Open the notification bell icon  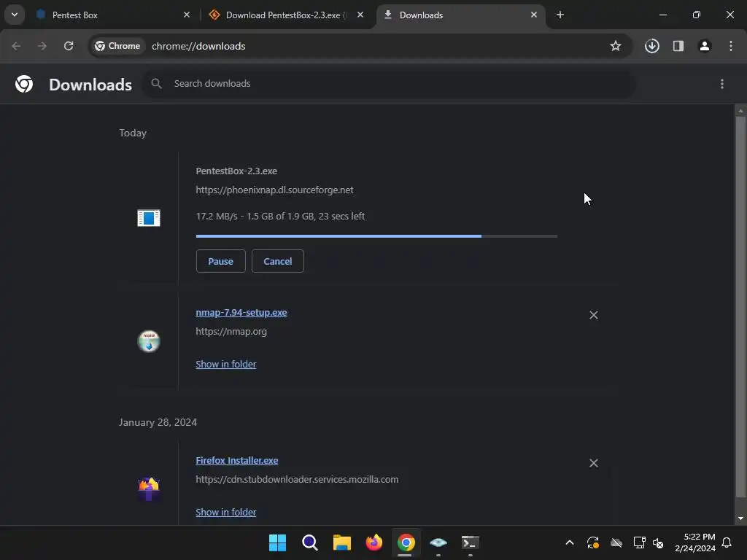coord(727,542)
